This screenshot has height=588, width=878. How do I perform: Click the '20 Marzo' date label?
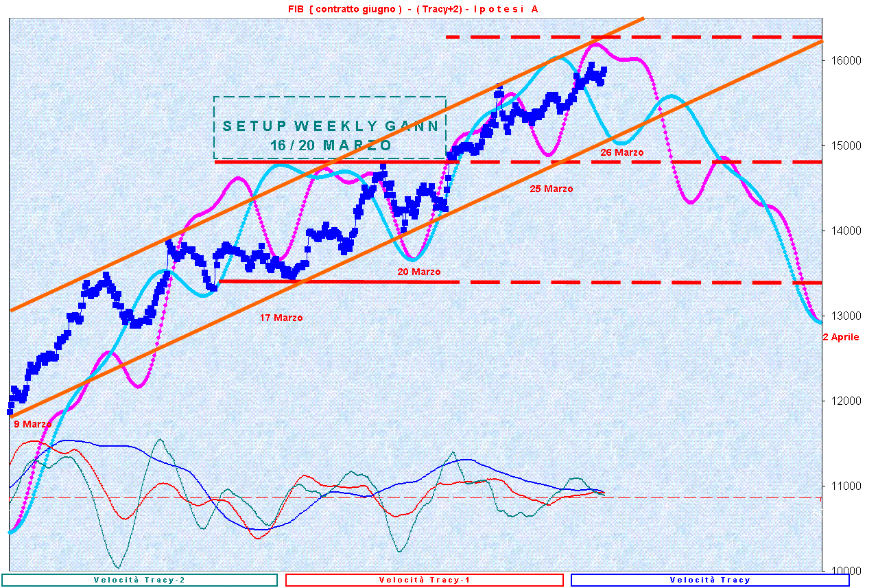[x=419, y=272]
